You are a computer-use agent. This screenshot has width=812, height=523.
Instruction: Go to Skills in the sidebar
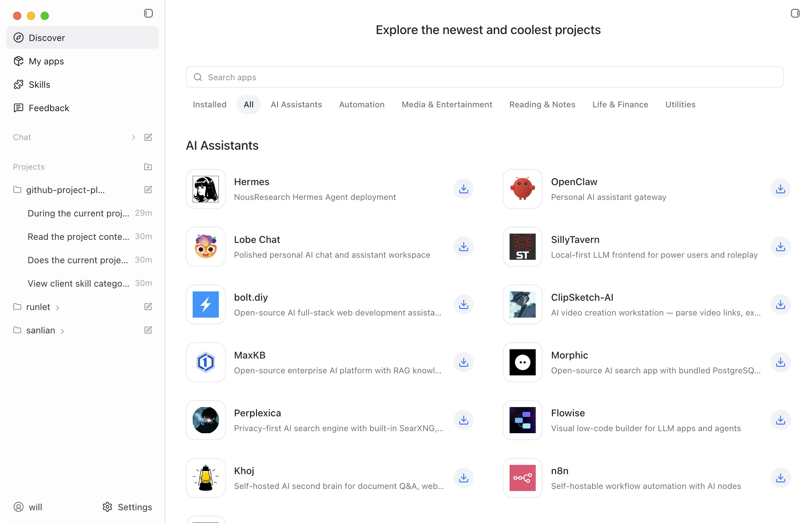(83, 84)
